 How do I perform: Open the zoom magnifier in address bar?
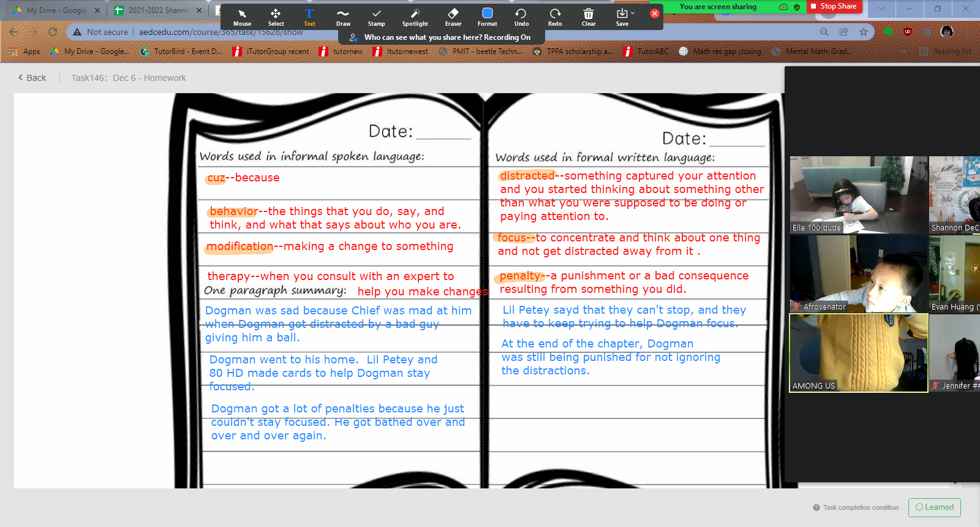(x=824, y=32)
